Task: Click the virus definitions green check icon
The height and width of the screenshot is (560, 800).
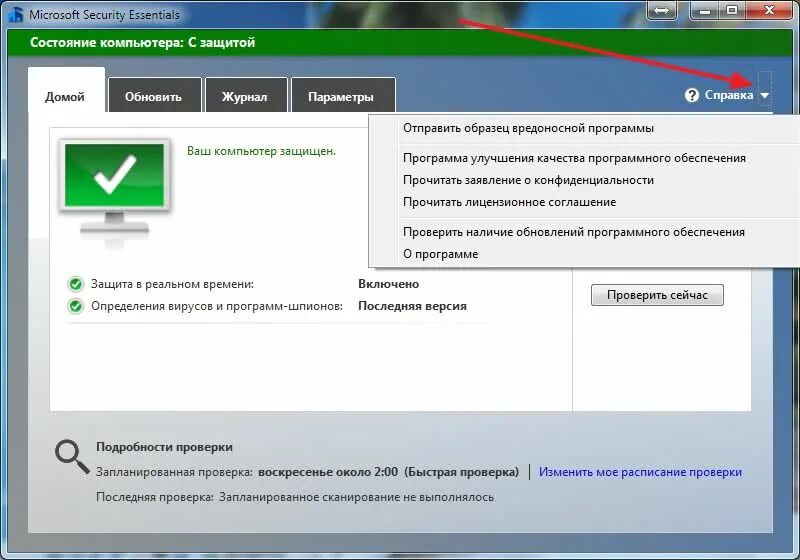Action: point(76,306)
